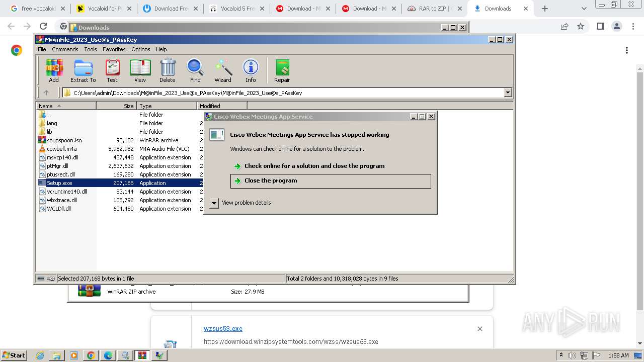
Task: Show archive Info icon
Action: pos(251,70)
